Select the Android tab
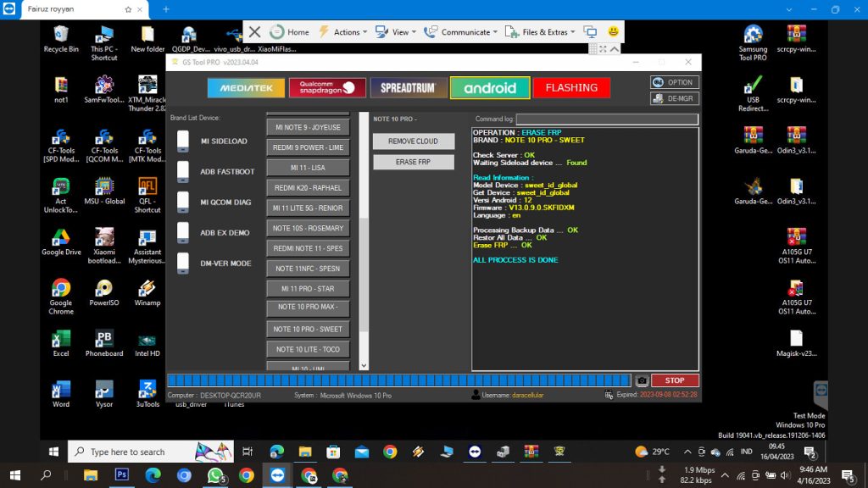Viewport: 868px width, 488px height. [490, 88]
